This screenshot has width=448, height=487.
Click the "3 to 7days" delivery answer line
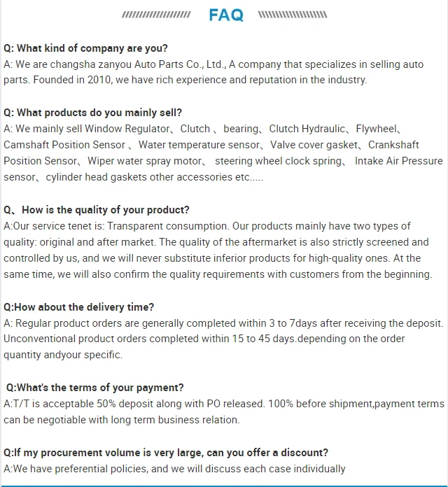pyautogui.click(x=224, y=323)
